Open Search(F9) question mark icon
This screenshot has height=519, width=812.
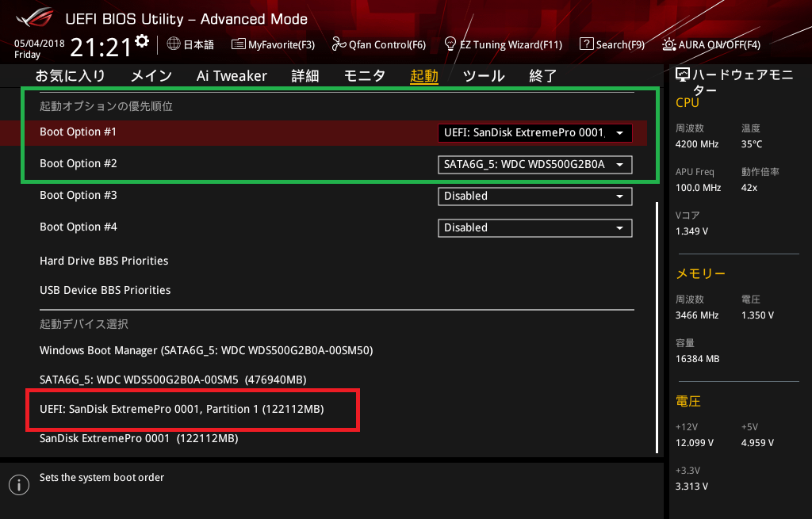tap(586, 44)
